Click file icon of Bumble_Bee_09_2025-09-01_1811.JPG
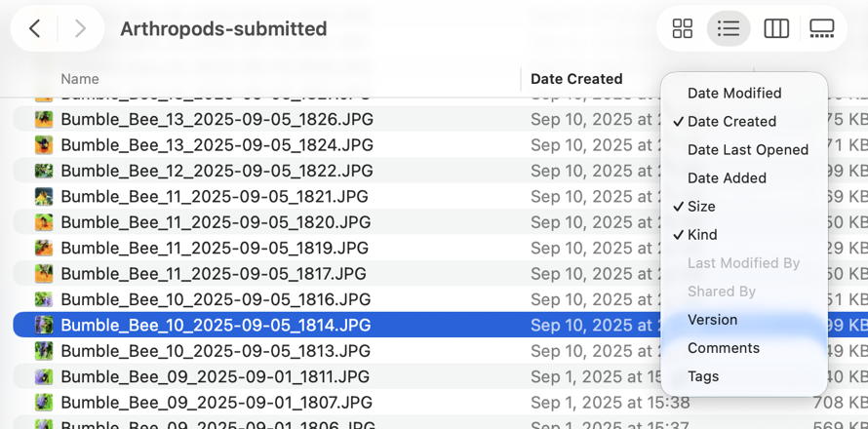This screenshot has height=429, width=868. [x=44, y=376]
